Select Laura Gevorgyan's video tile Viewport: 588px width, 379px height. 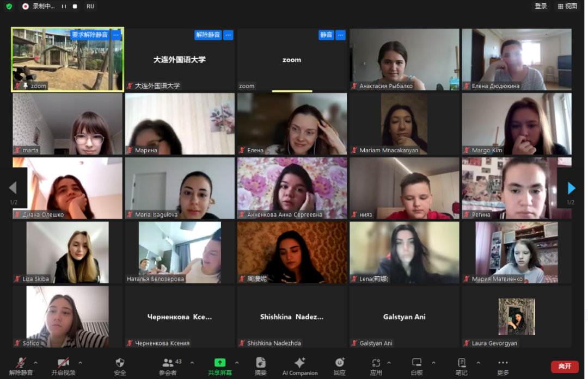coord(516,316)
